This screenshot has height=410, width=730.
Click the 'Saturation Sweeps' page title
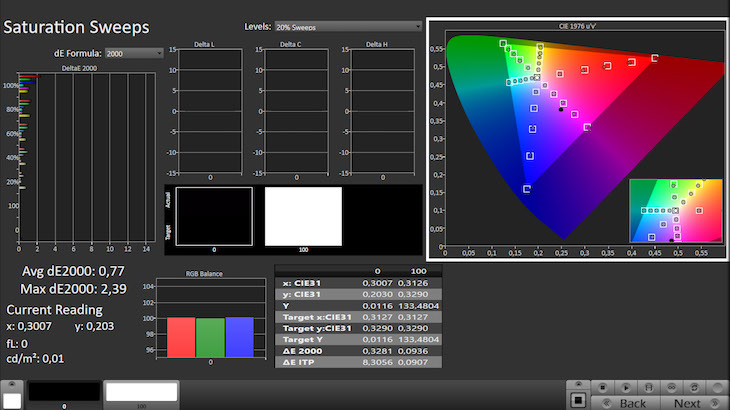[x=76, y=27]
